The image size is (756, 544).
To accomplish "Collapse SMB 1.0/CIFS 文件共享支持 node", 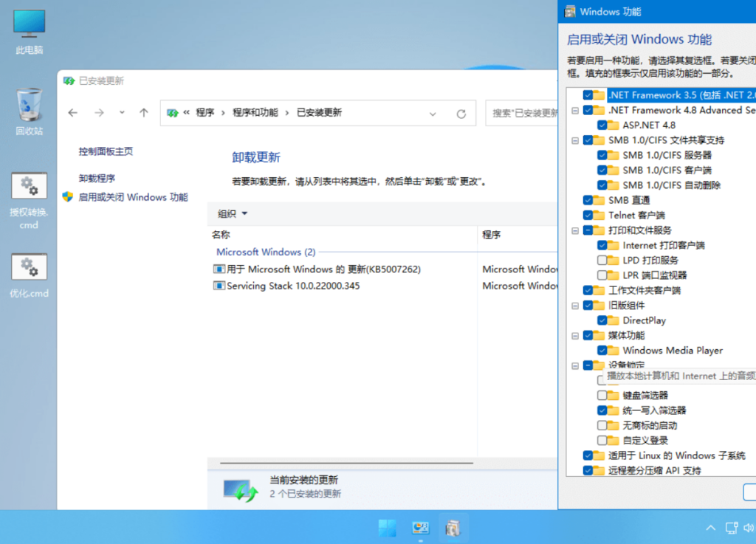I will click(575, 141).
